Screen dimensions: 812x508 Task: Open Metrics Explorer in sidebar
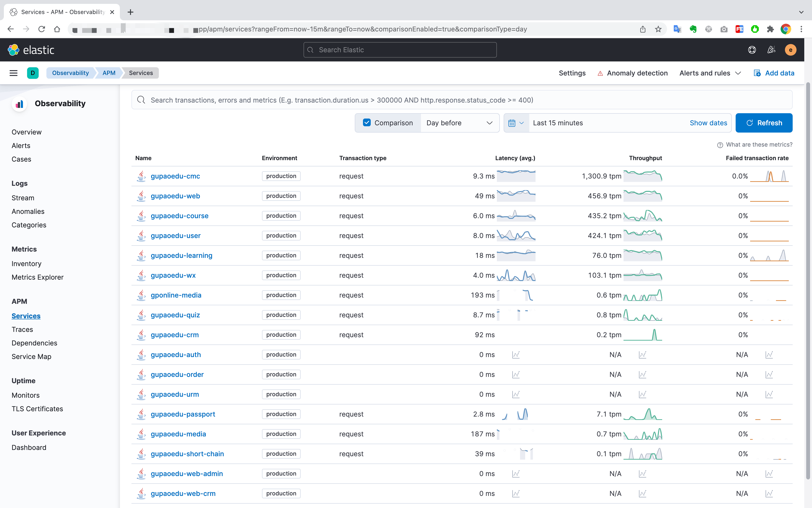[x=38, y=277]
